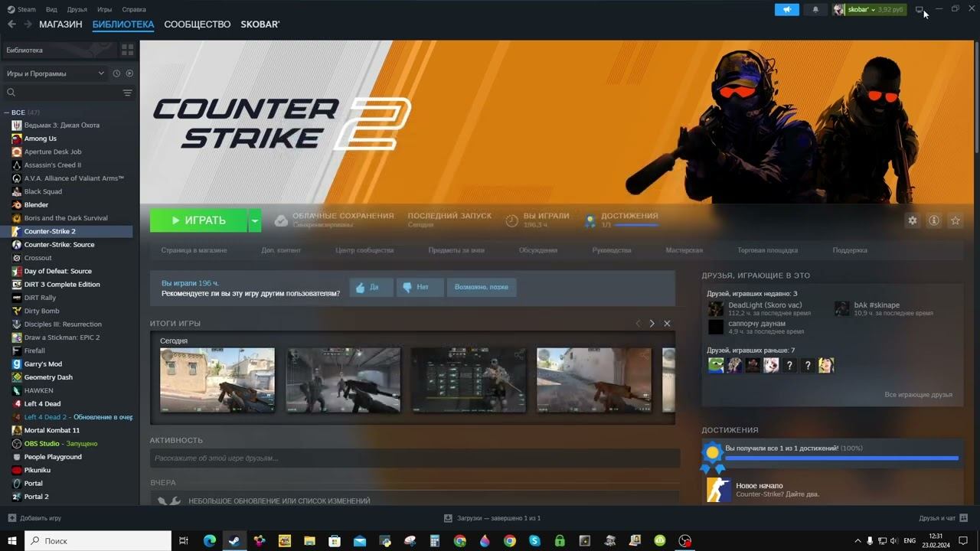
Task: Click the Steam icon in Windows taskbar
Action: [234, 541]
